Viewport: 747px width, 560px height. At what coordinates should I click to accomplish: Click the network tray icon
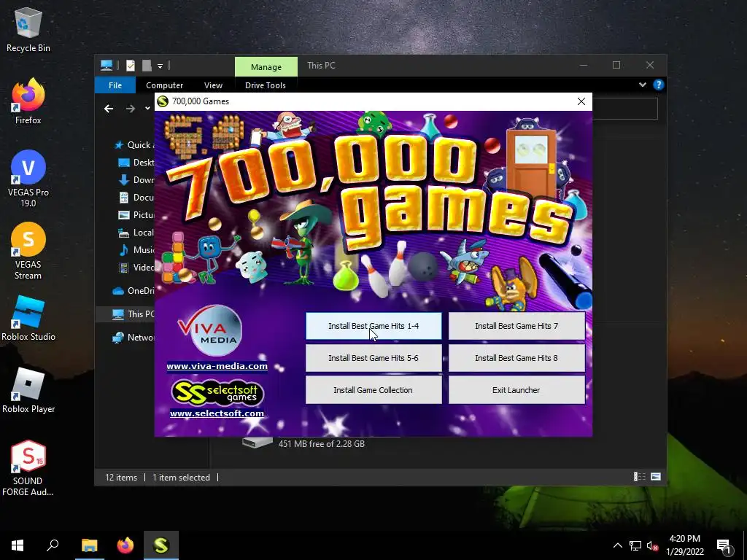point(635,545)
